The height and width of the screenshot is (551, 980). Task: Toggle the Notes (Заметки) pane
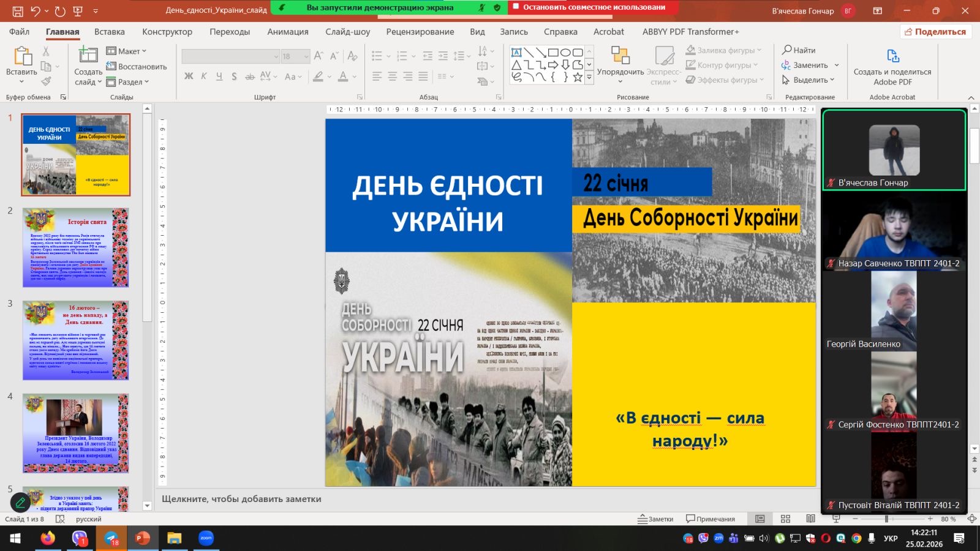tap(655, 519)
